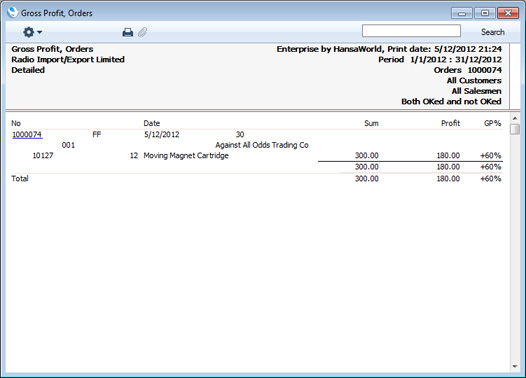This screenshot has height=378, width=526.
Task: Click the 'Date' column header
Action: pyautogui.click(x=152, y=123)
